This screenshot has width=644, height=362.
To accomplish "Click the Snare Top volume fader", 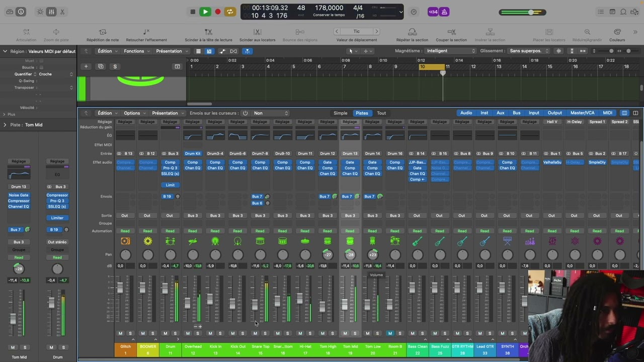I will (x=255, y=304).
